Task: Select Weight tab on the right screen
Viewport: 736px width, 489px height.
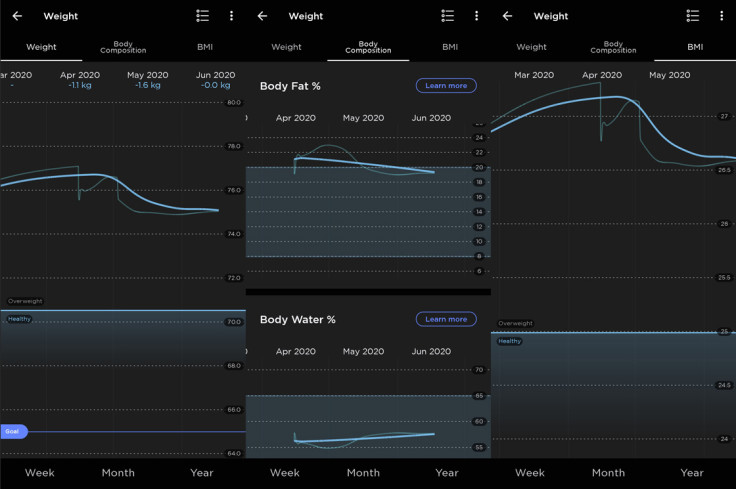Action: pos(531,47)
